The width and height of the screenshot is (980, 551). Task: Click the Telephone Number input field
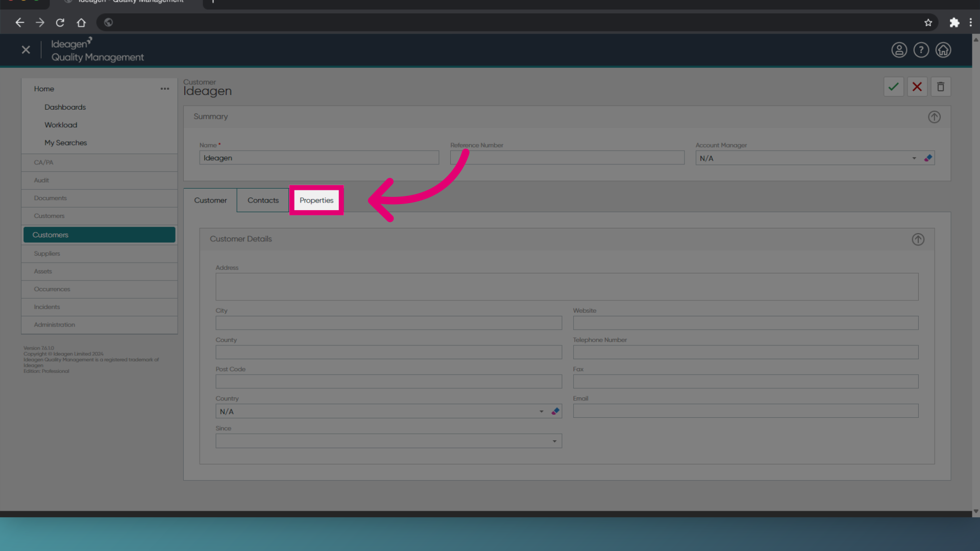click(746, 352)
